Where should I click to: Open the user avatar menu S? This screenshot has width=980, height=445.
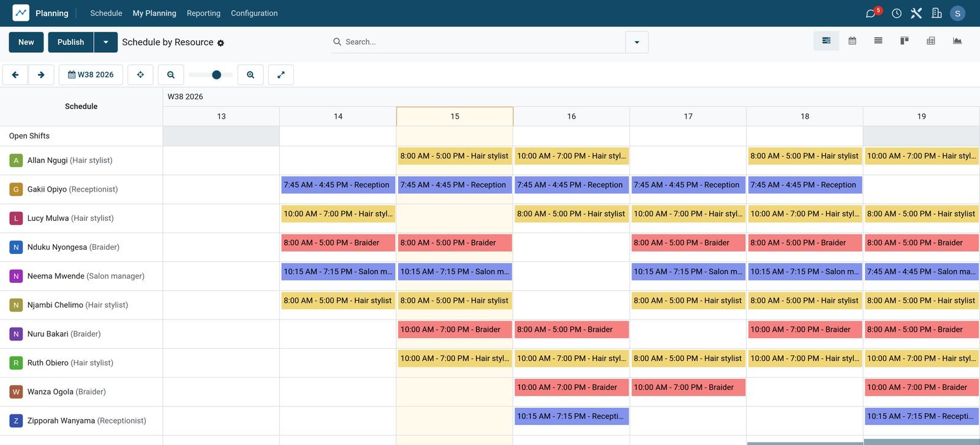coord(958,13)
